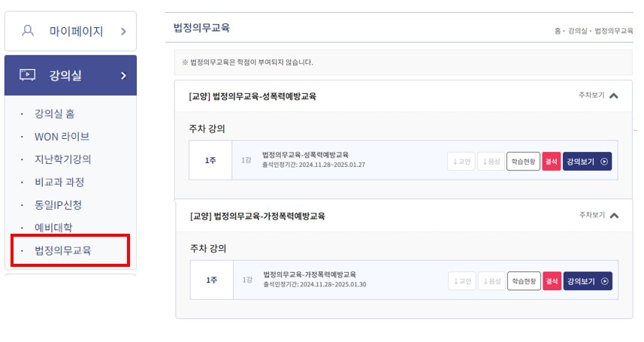Screen dimensions: 644x342
Task: Collapse 성폭력예방교육 weekly view arrow
Action: pyautogui.click(x=614, y=95)
